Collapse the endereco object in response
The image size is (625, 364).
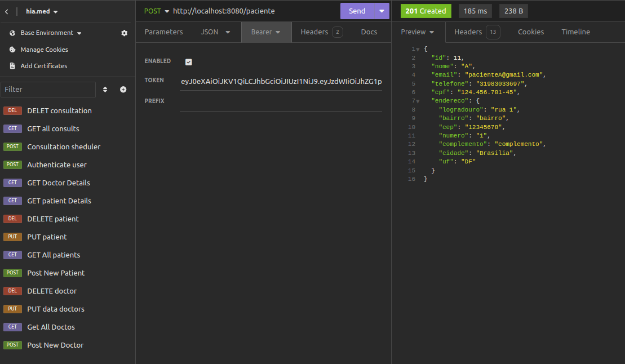(418, 101)
